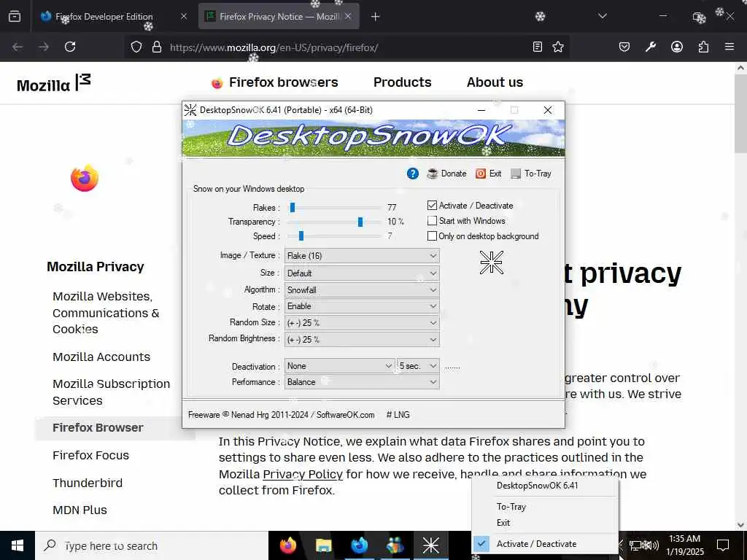Screen dimensions: 747x560
Task: Open developer tools wrench icon
Action: click(650, 47)
